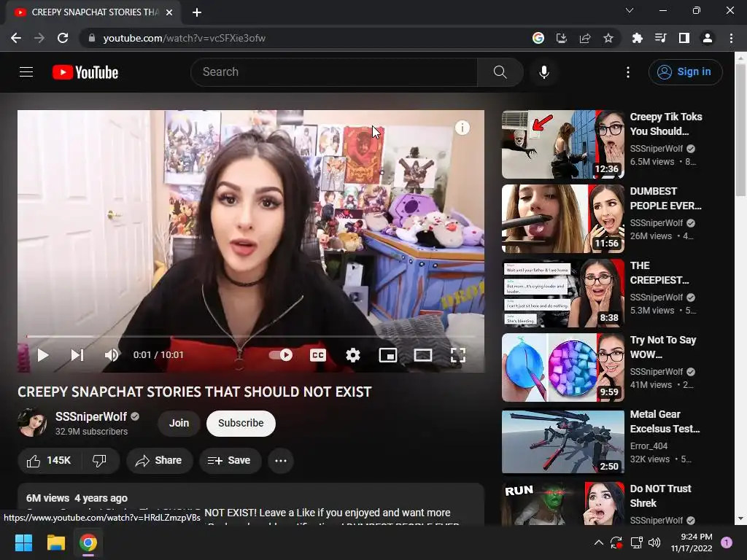The height and width of the screenshot is (560, 747).
Task: Switch to theater mode
Action: coord(422,355)
